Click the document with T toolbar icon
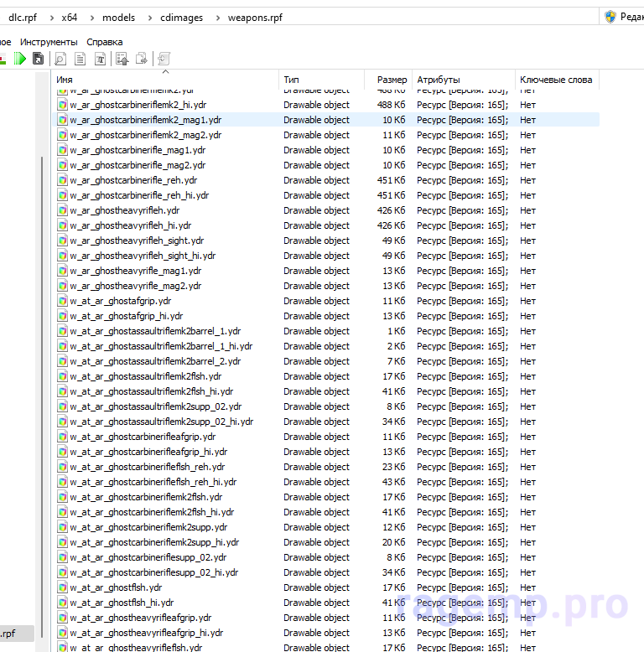Image resolution: width=644 pixels, height=652 pixels. 100,59
